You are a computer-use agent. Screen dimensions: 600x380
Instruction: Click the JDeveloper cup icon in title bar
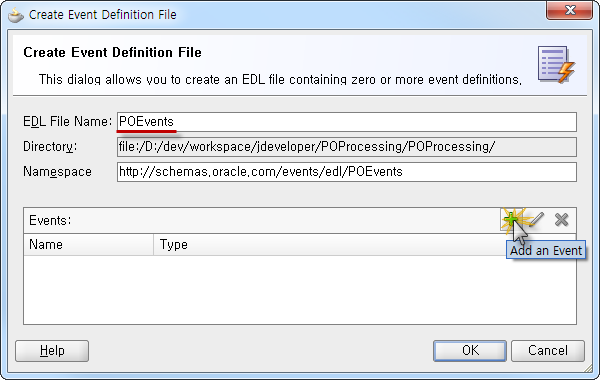coord(16,15)
